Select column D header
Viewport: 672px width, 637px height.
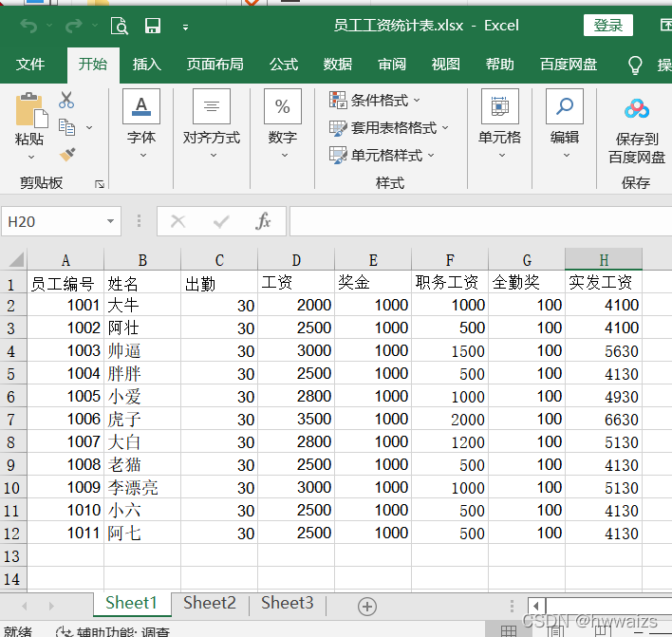pos(296,260)
